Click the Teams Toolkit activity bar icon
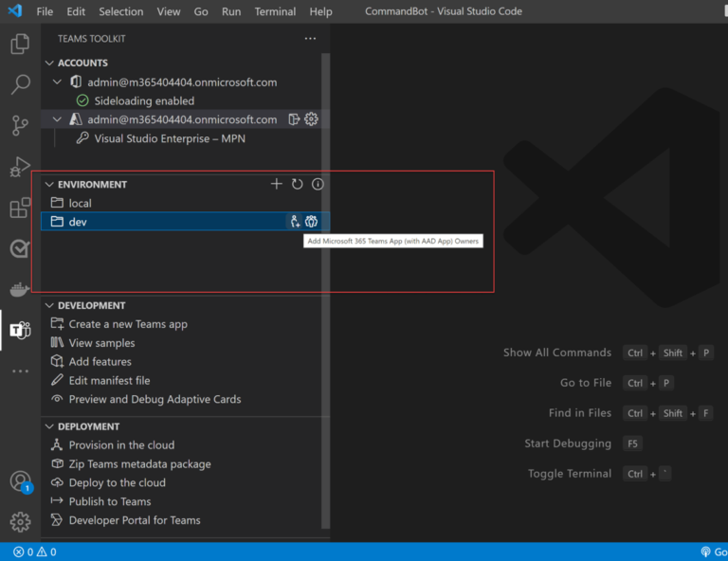 (x=20, y=330)
